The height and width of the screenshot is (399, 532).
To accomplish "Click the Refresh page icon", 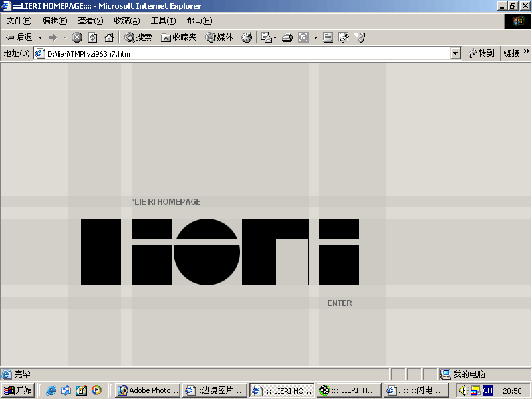I will (93, 37).
